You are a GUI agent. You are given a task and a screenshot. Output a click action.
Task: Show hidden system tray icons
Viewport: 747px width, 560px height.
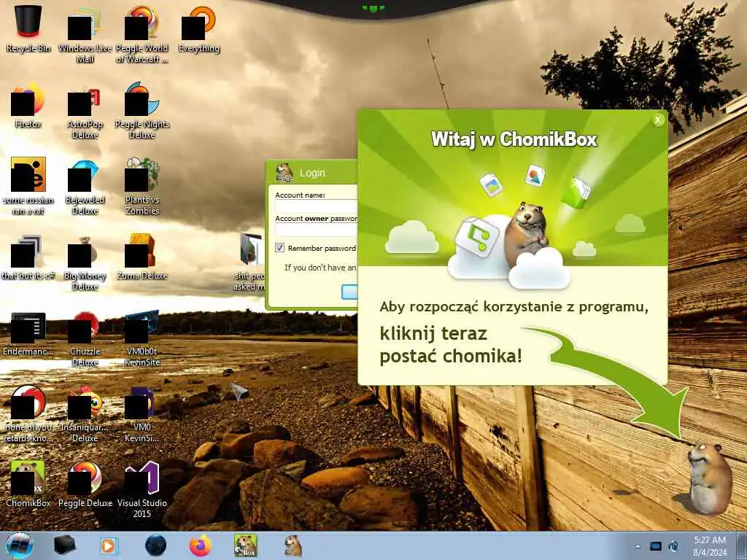[638, 546]
